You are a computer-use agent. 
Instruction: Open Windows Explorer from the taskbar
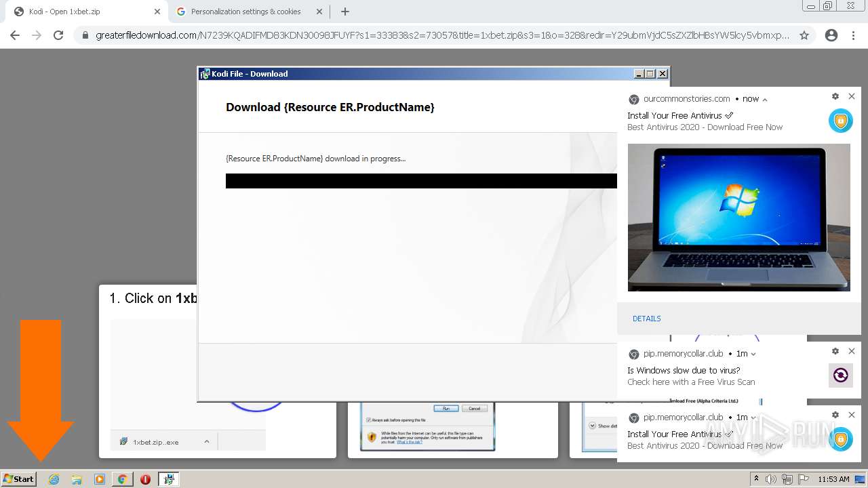[77, 479]
